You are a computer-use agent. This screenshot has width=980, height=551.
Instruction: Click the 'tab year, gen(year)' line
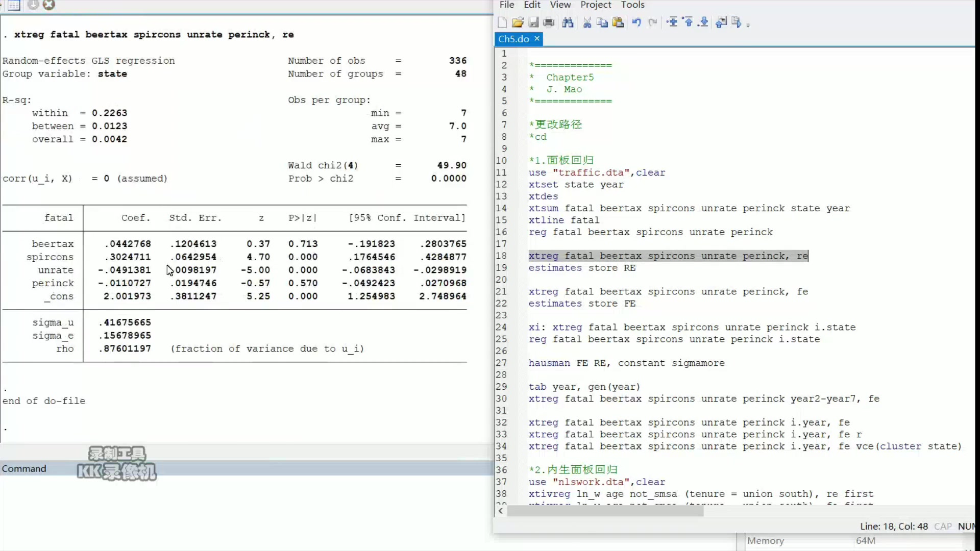click(584, 387)
